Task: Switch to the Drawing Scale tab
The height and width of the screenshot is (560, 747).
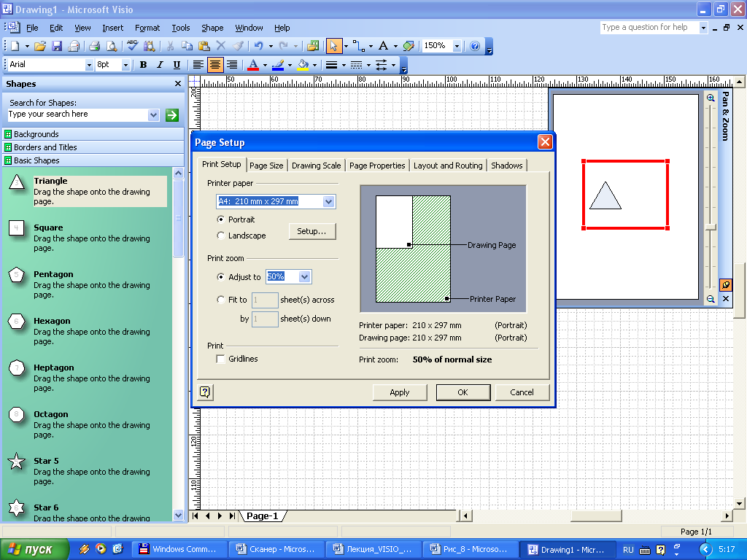Action: (x=317, y=166)
